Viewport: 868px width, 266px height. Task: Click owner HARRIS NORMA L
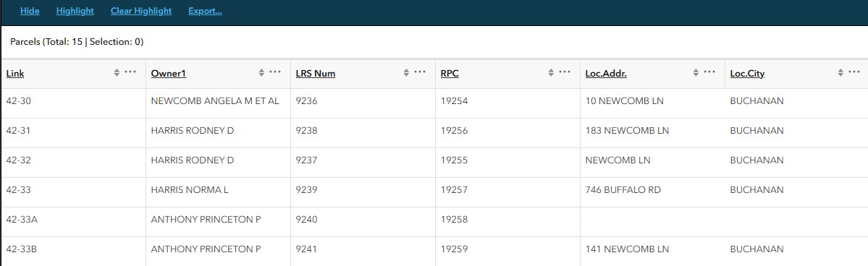190,190
